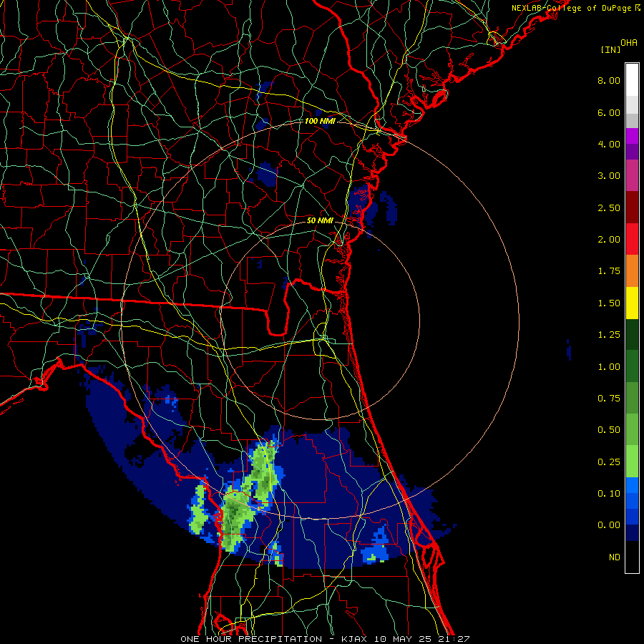644x644 pixels.
Task: Click the white swatch at the legend top
Action: point(632,79)
